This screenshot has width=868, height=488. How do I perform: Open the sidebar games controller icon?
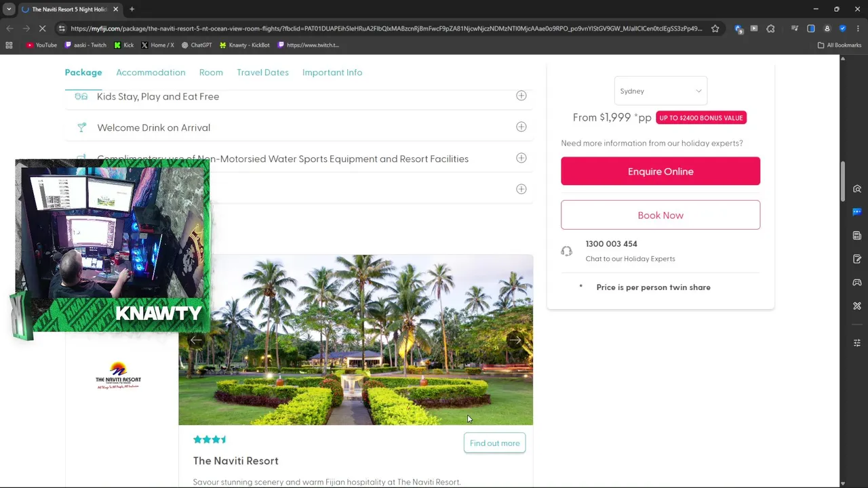857,282
